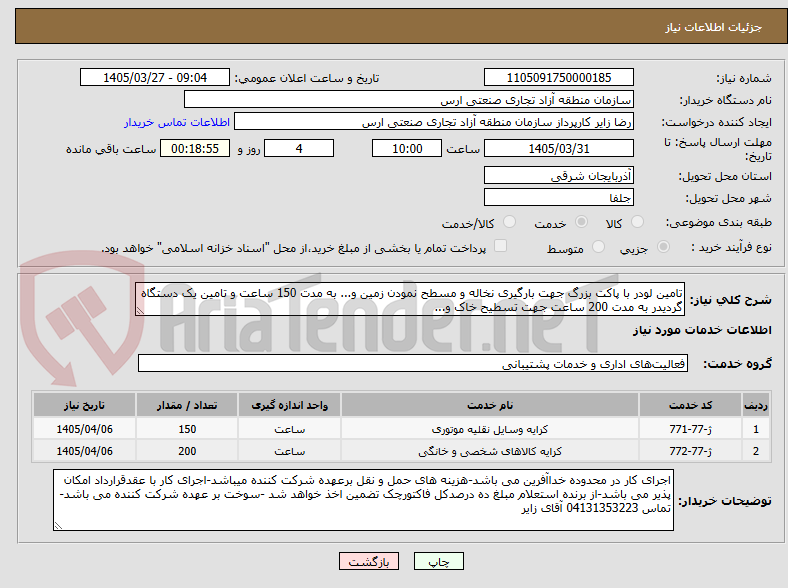Click the 1405/04/06 date in row 1
Viewport: 788px width, 588px height.
[84, 429]
